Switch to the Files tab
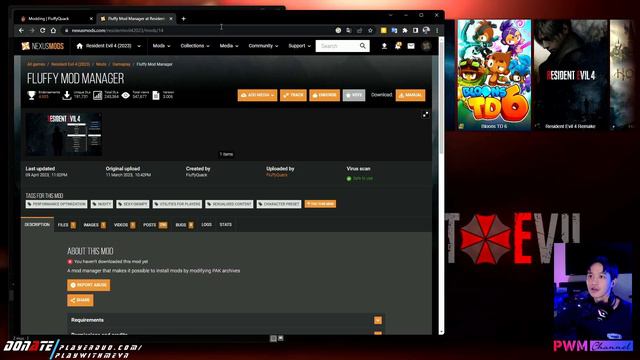The width and height of the screenshot is (640, 360). tap(67, 225)
